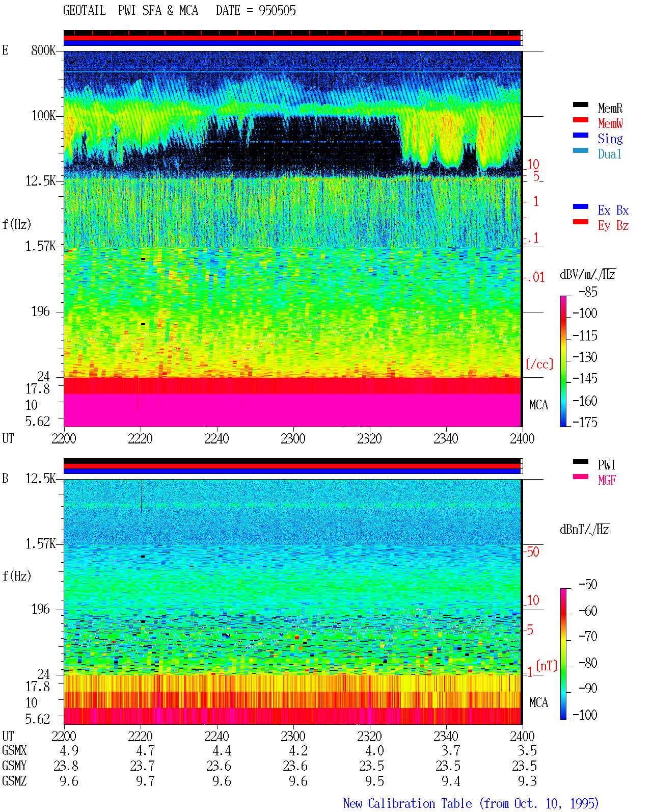Viewport: 652px width, 812px height.
Task: Click the Ex Bx legend label
Action: point(613,210)
